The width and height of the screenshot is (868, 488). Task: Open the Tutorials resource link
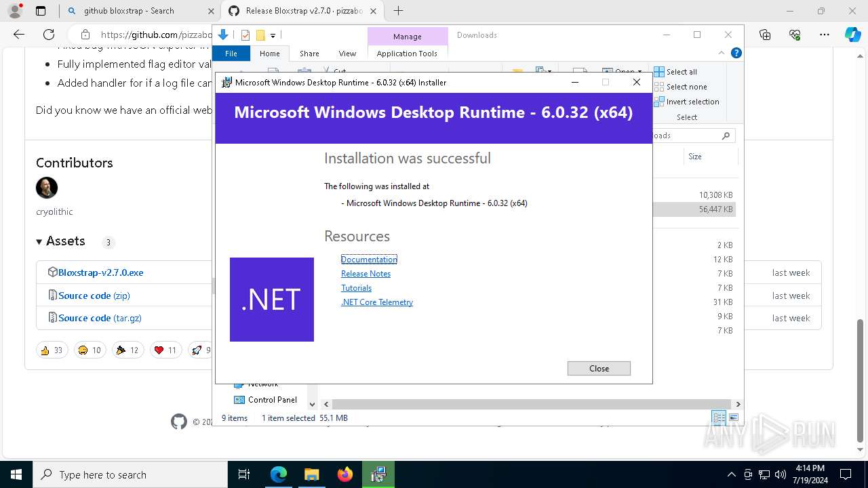356,288
